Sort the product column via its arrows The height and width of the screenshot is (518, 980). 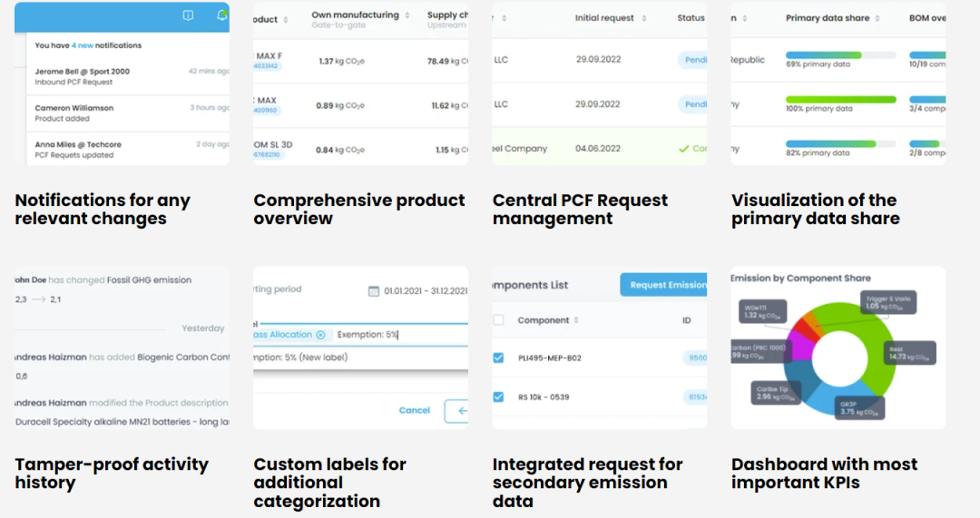pyautogui.click(x=286, y=20)
